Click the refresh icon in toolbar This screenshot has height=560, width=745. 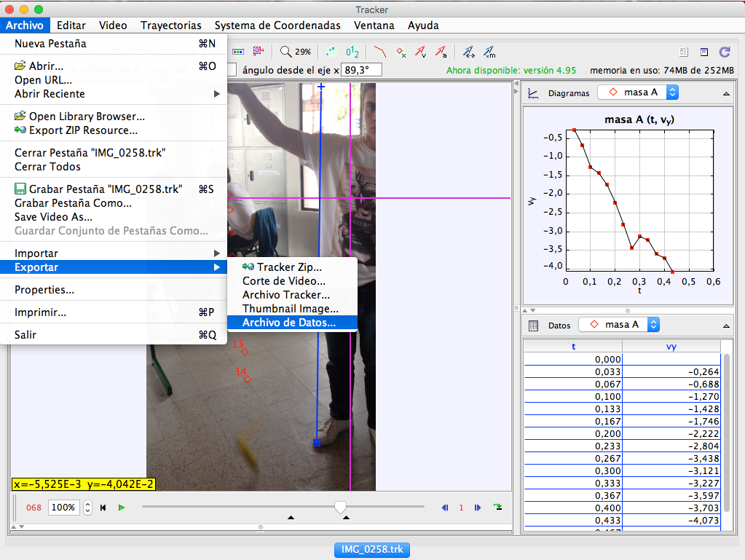click(725, 52)
